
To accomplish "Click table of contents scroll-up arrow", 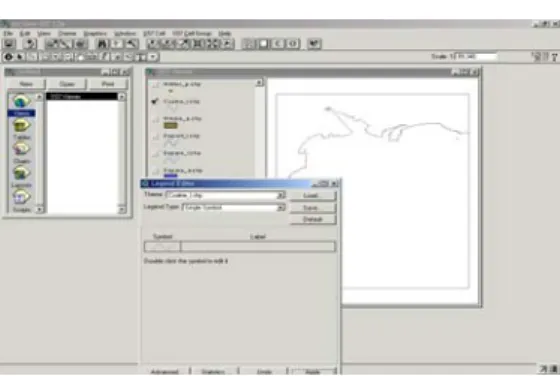I will (259, 83).
